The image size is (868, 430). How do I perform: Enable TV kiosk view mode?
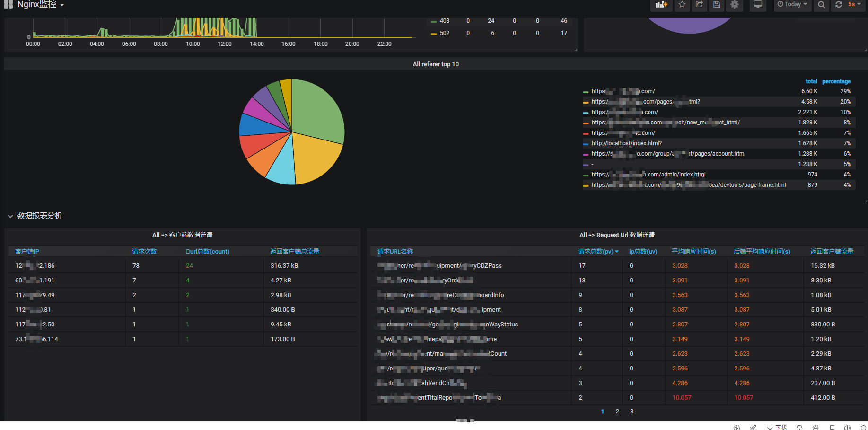[758, 5]
